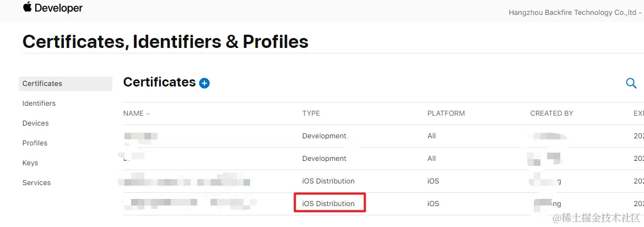The image size is (644, 227).
Task: Click the All platform cell in the first row
Action: coord(432,136)
